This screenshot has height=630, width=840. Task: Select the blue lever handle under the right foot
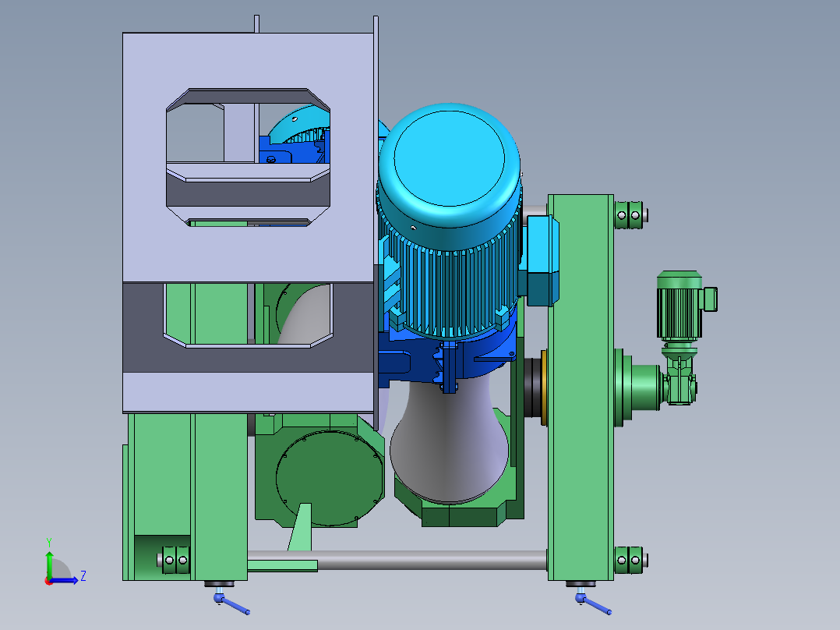click(x=593, y=603)
